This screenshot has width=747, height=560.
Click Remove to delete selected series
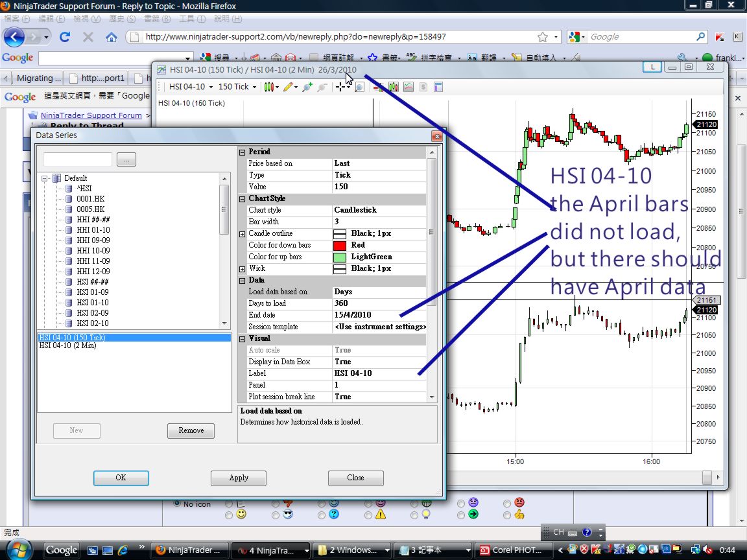(x=191, y=430)
